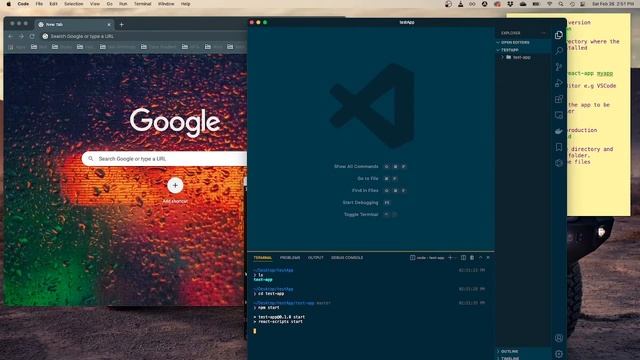Viewport: 640px width, 360px height.
Task: Switch to the OUTPUT panel tab
Action: (x=316, y=258)
